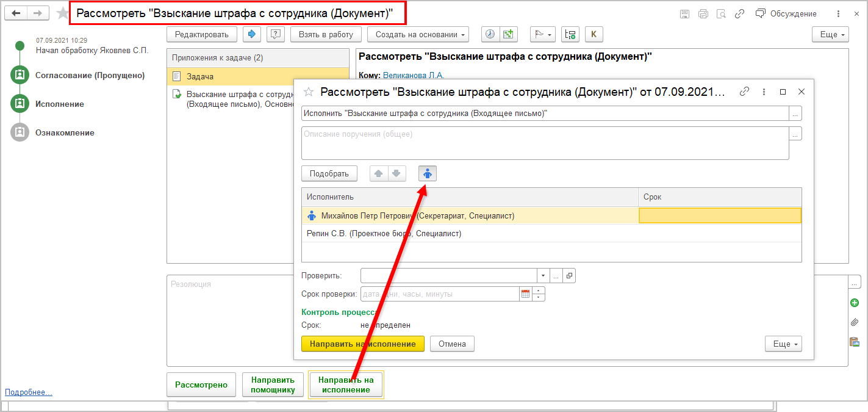This screenshot has height=412, width=868.
Task: Open Проверить field dropdown arrow
Action: (x=543, y=276)
